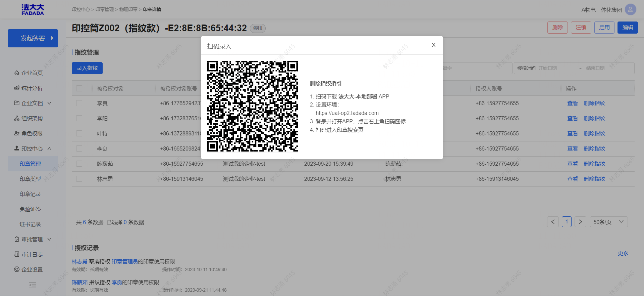
Task: Click the 注销 button
Action: [x=581, y=28]
